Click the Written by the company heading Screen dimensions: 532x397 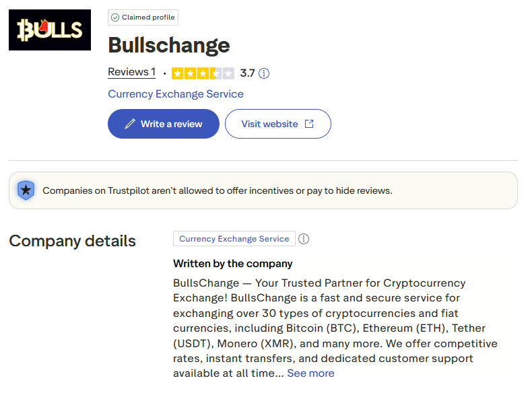pyautogui.click(x=233, y=264)
